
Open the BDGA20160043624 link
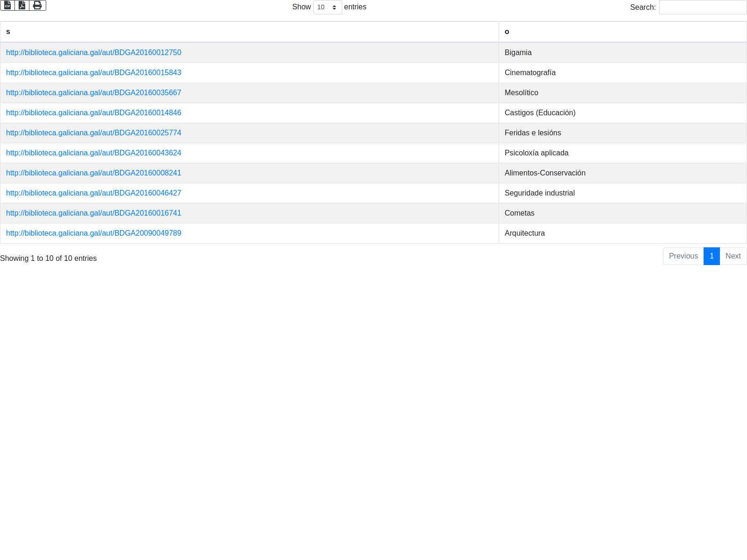click(93, 153)
